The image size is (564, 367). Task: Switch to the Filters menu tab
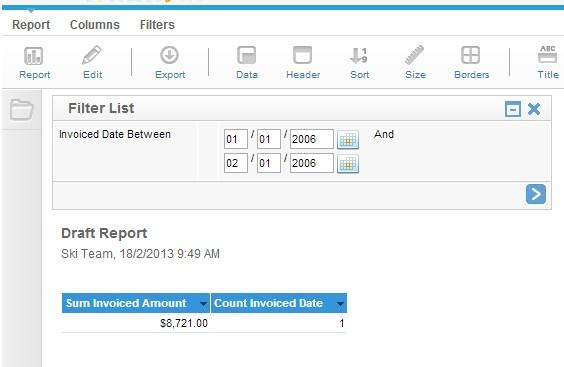click(157, 25)
